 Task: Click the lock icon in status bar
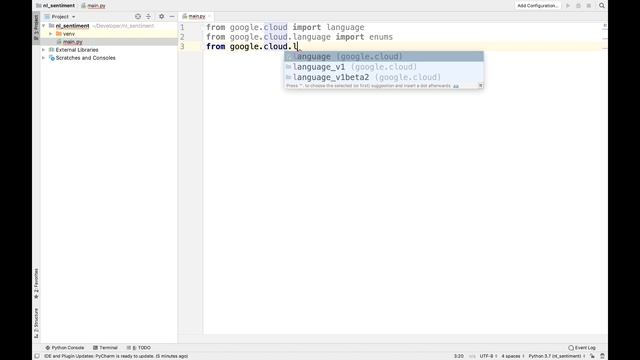pos(592,356)
